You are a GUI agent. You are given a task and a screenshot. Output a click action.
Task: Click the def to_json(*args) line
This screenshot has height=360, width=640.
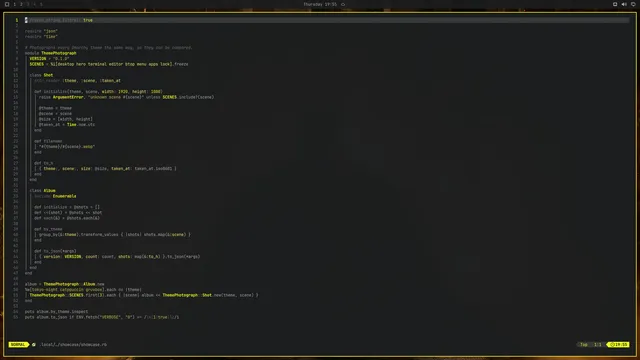point(55,251)
